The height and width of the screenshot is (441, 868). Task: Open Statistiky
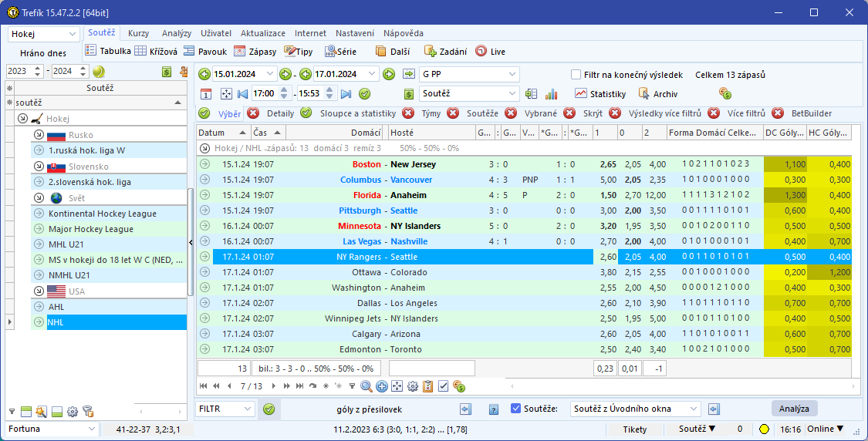(600, 93)
